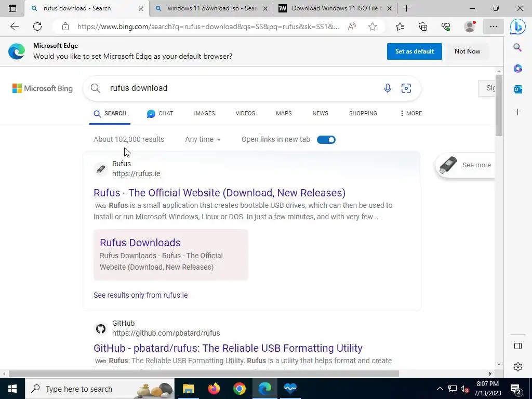Add a new app to the sidebar
The image size is (532, 399).
518,112
